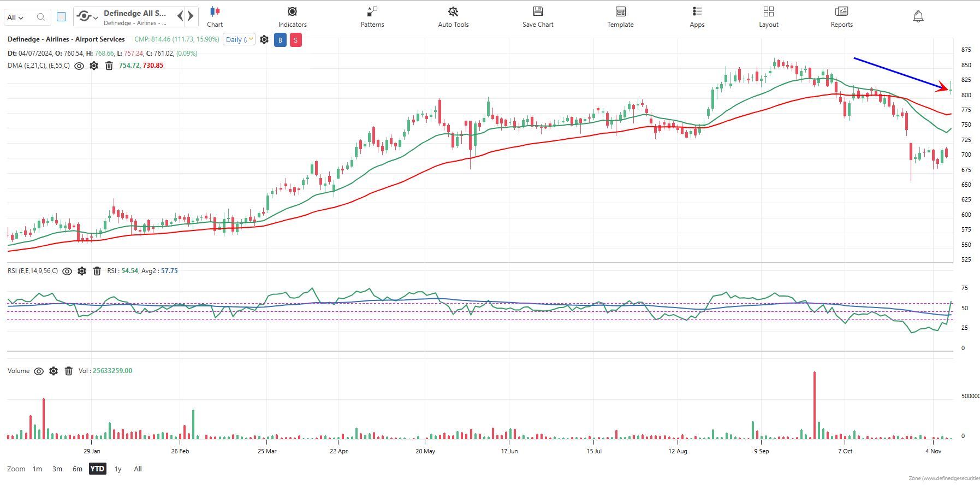This screenshot has width=980, height=485.
Task: Select 3m zoom range
Action: (x=57, y=469)
